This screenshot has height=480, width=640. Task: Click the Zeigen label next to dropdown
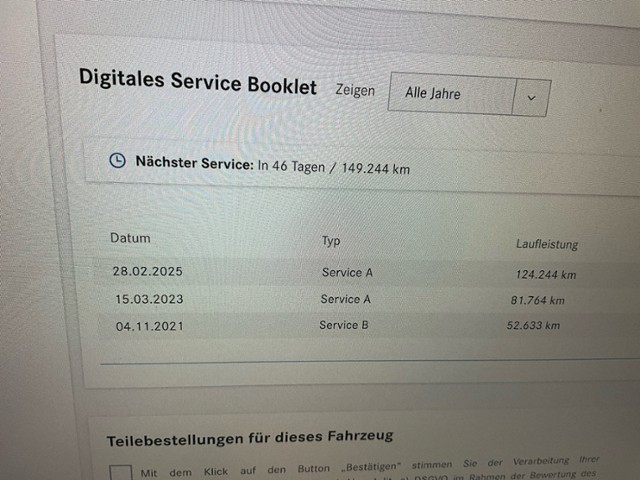tap(355, 90)
